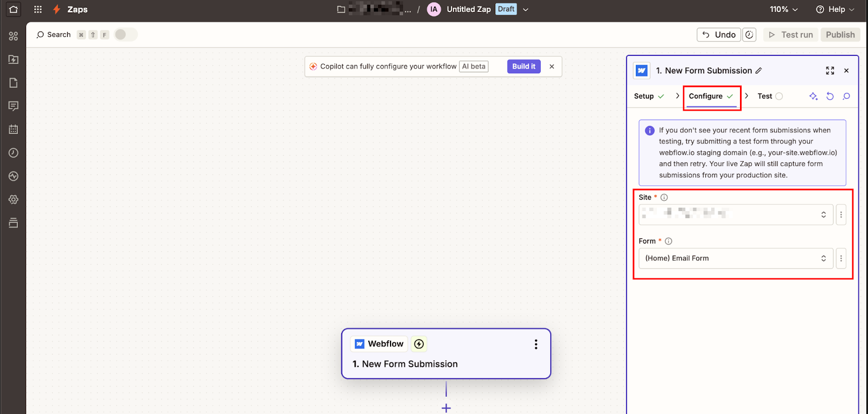Open version history next to Undo
The height and width of the screenshot is (414, 868).
749,35
